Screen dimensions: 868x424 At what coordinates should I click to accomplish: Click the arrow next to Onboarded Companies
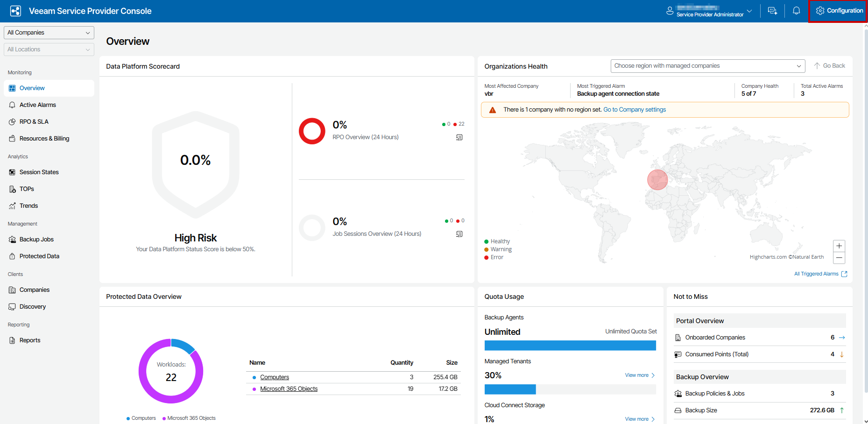point(842,338)
